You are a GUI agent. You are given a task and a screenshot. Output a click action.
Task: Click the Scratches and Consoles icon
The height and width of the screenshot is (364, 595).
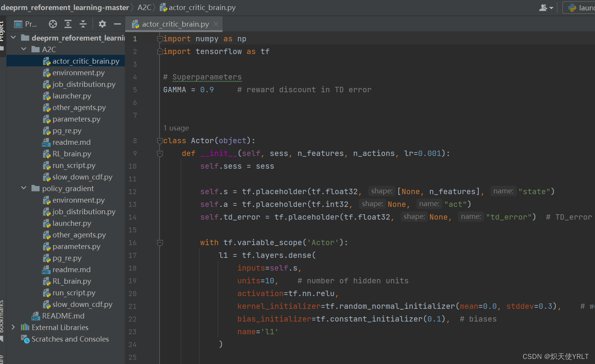point(25,339)
